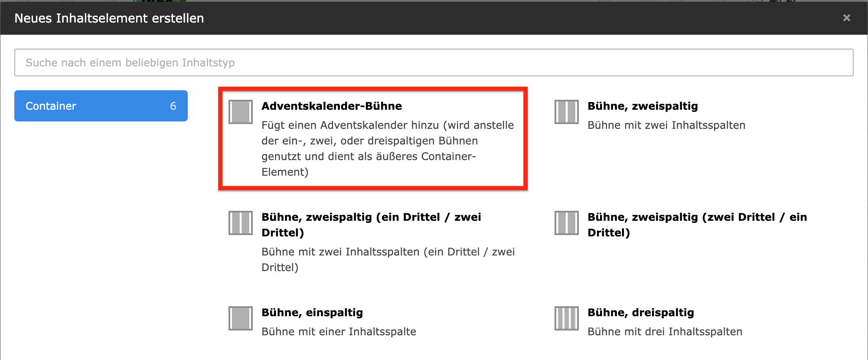Click the Bühne, einspaltig icon
Screen dimensions: 868x360
click(241, 318)
